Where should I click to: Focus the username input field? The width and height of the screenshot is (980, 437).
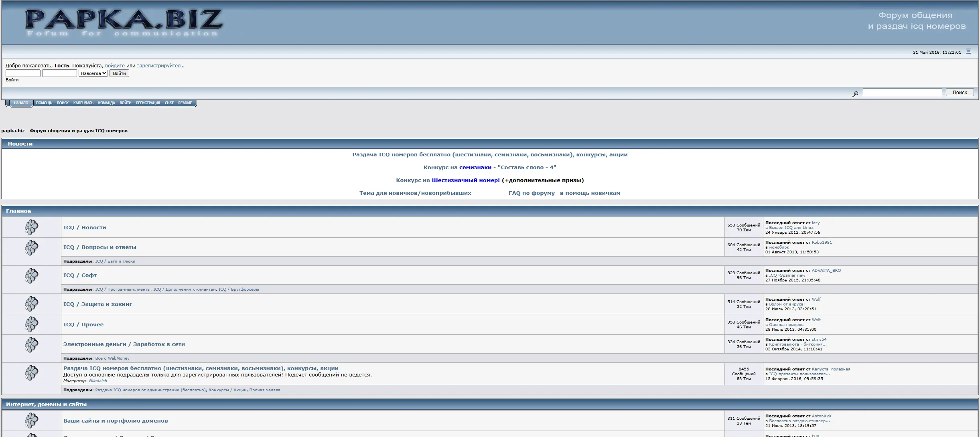click(x=23, y=73)
